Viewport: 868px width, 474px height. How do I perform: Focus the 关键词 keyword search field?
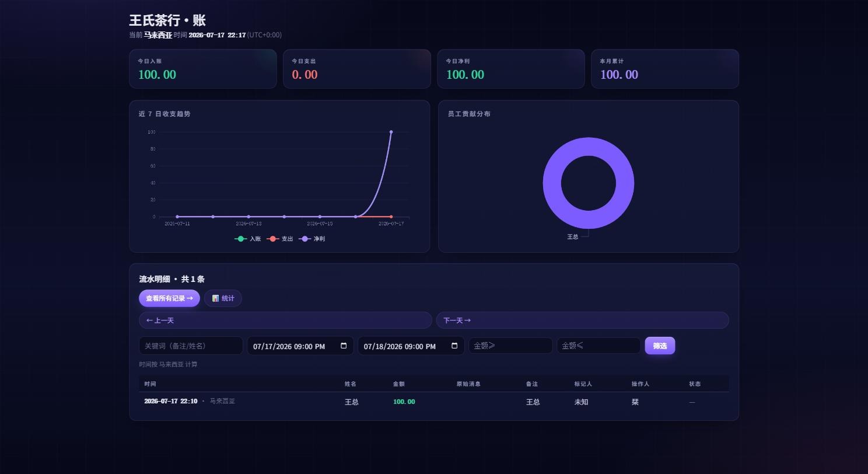tap(191, 346)
